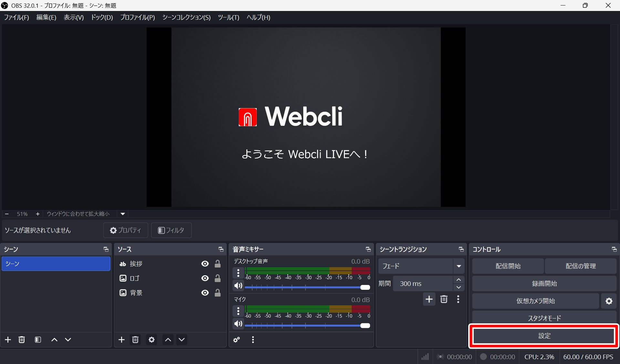The image size is (620, 364).
Task: Open デスクトップ音声 three-dot options menu
Action: (238, 273)
